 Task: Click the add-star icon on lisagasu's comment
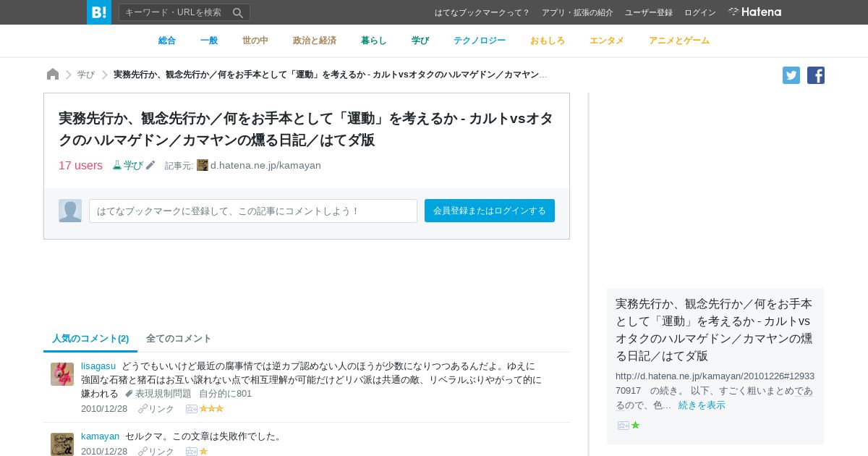tap(192, 409)
